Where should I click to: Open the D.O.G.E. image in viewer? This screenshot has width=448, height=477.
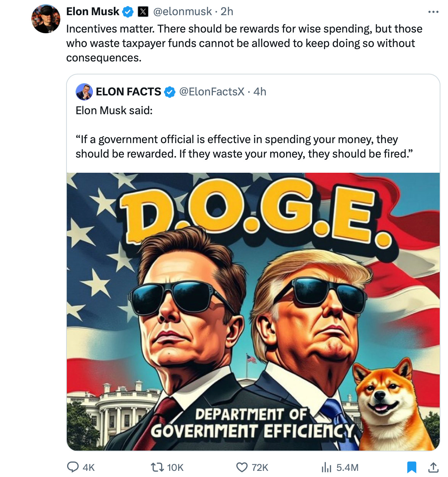coord(253,311)
